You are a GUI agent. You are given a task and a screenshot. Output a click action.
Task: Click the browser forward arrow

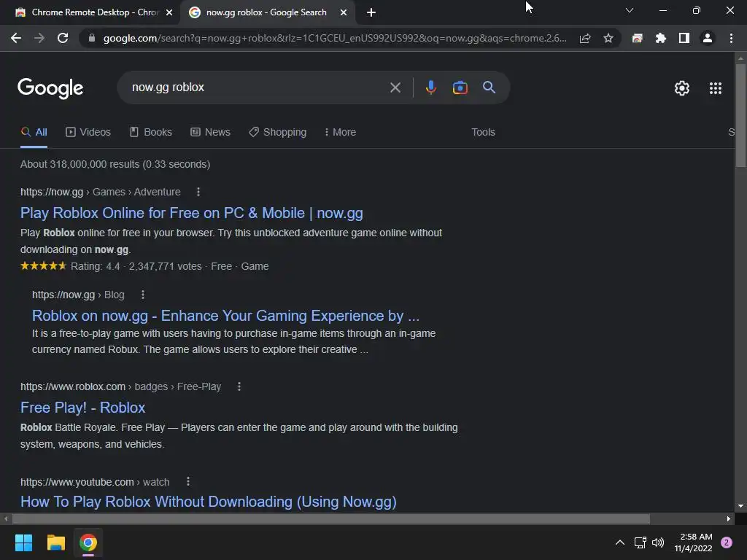click(39, 38)
